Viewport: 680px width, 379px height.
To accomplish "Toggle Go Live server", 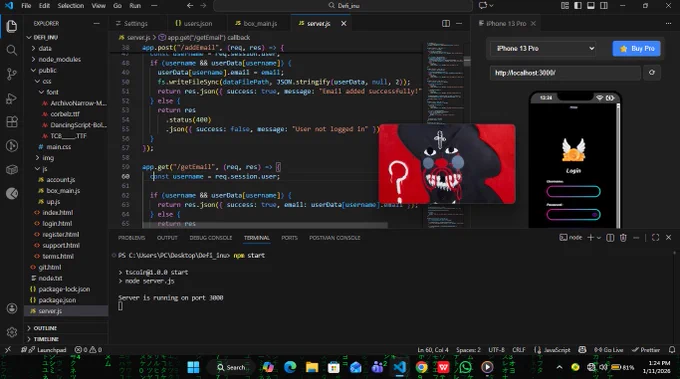I will coord(608,350).
